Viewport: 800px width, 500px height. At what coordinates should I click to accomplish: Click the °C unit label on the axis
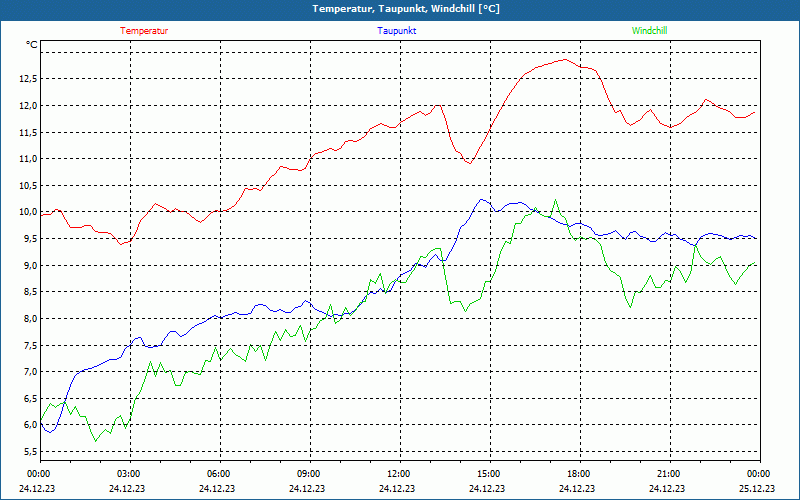coord(32,45)
